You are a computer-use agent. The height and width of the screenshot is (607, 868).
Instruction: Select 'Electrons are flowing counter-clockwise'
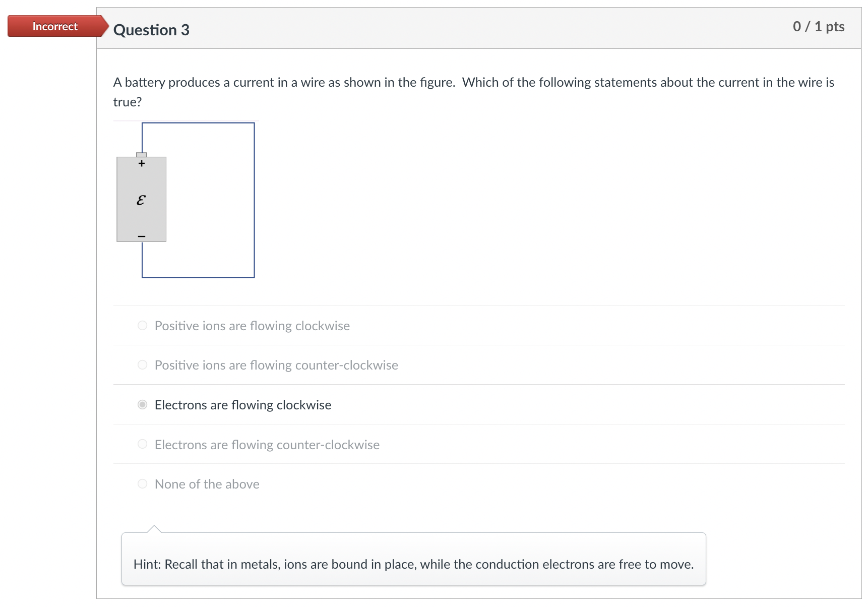coord(143,444)
